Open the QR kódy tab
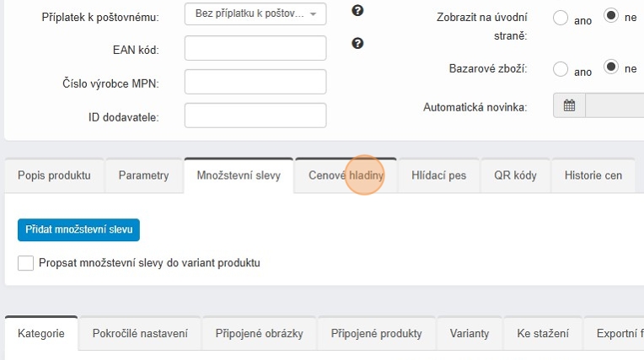Image resolution: width=644 pixels, height=360 pixels. (515, 176)
